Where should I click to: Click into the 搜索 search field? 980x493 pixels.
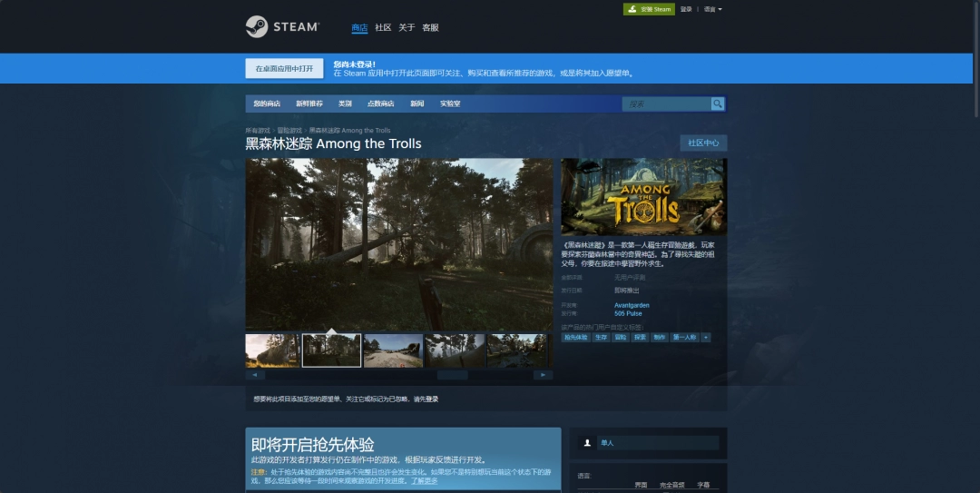coord(667,104)
